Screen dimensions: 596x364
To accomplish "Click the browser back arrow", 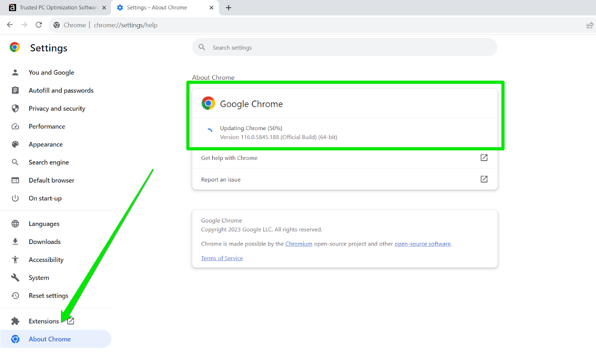I will [10, 25].
